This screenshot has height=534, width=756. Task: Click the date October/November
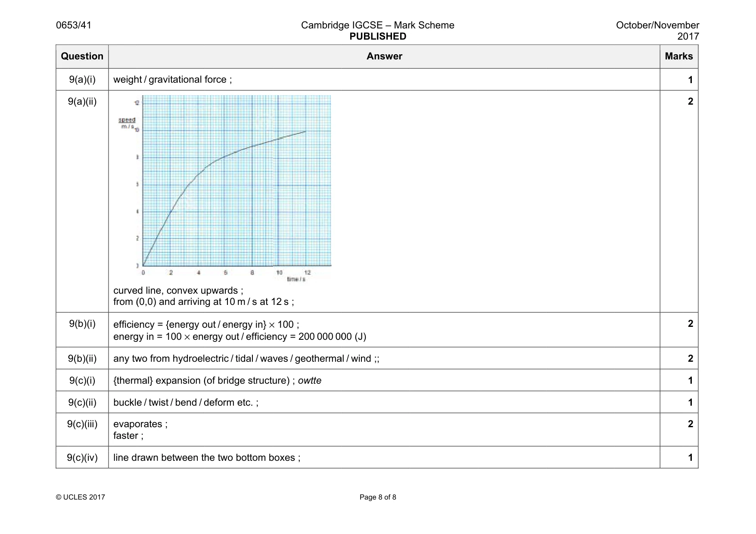(657, 25)
